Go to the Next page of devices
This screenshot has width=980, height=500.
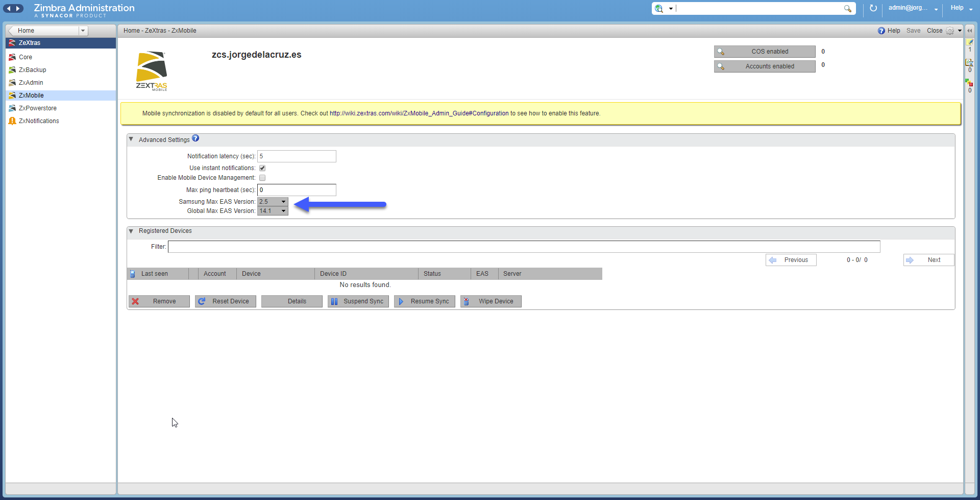[x=929, y=260]
